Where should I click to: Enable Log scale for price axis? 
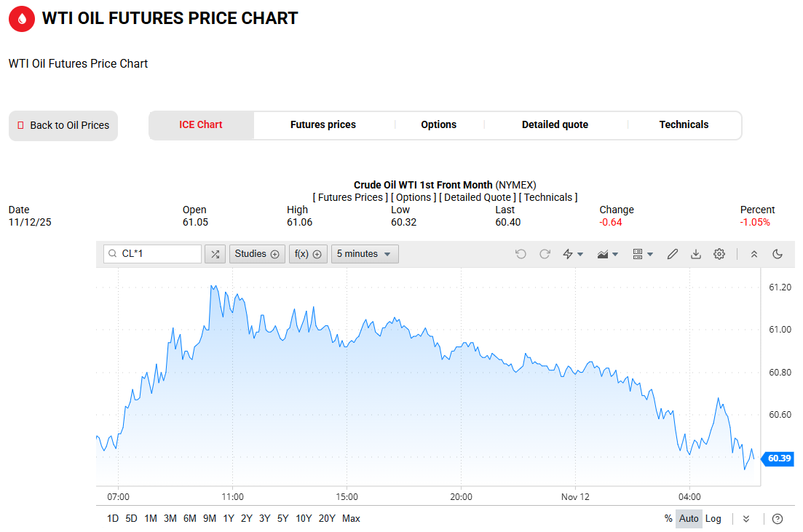click(713, 519)
